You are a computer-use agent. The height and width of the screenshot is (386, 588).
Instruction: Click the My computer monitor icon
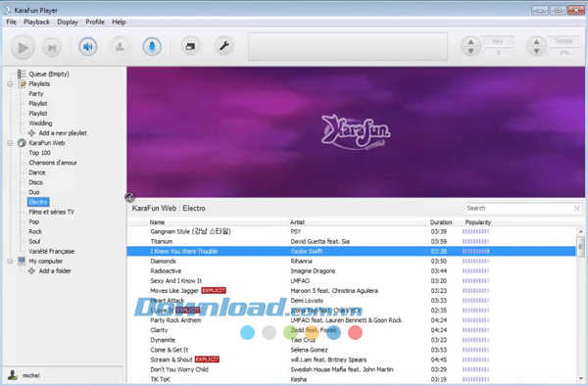pyautogui.click(x=23, y=261)
